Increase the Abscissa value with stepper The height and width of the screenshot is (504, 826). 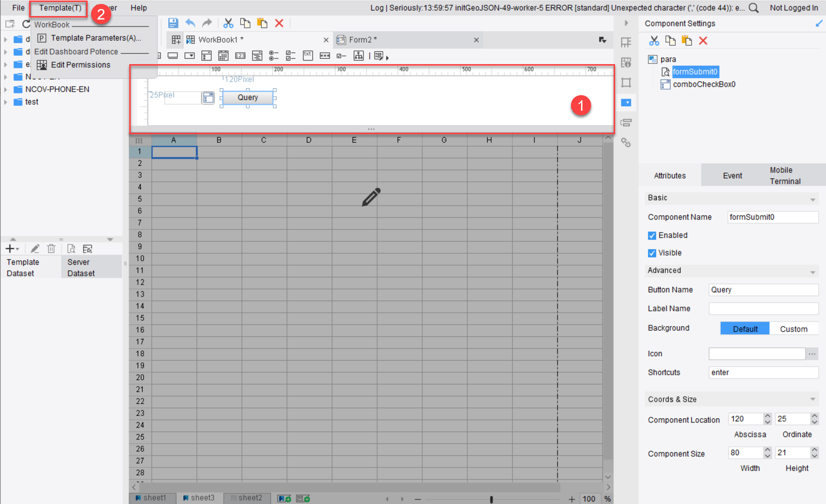(767, 416)
